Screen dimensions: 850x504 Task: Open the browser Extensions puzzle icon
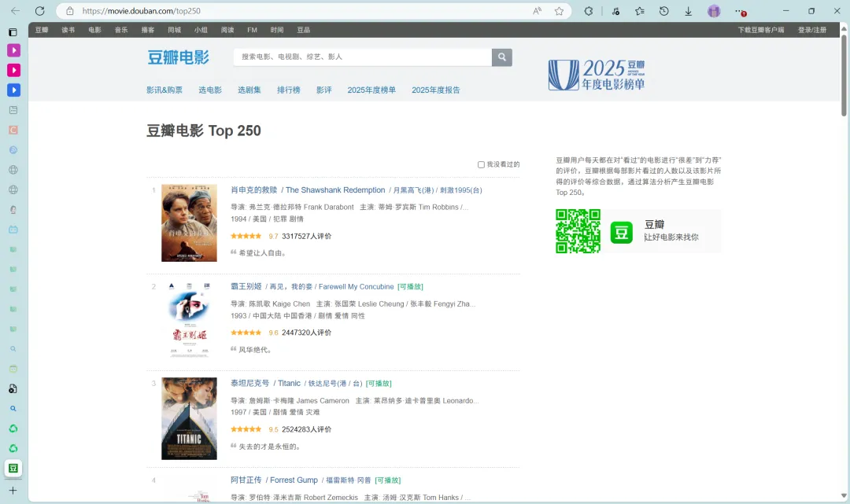[x=589, y=11]
